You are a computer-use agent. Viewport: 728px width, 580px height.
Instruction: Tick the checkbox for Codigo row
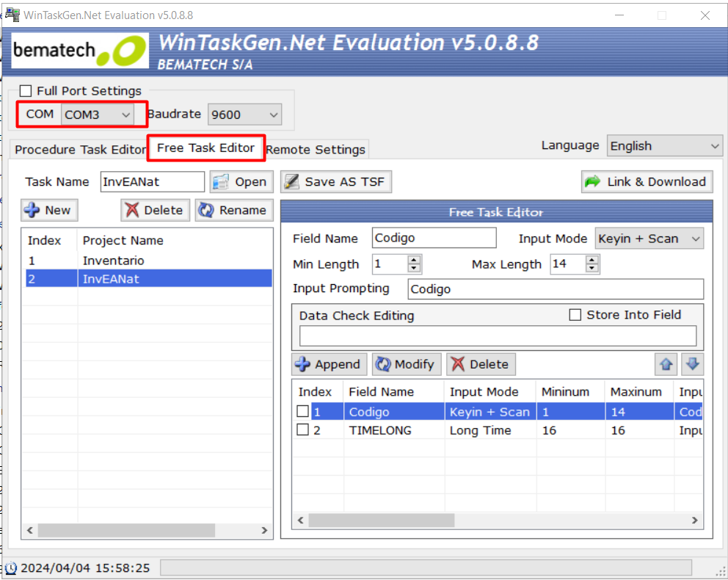point(302,411)
